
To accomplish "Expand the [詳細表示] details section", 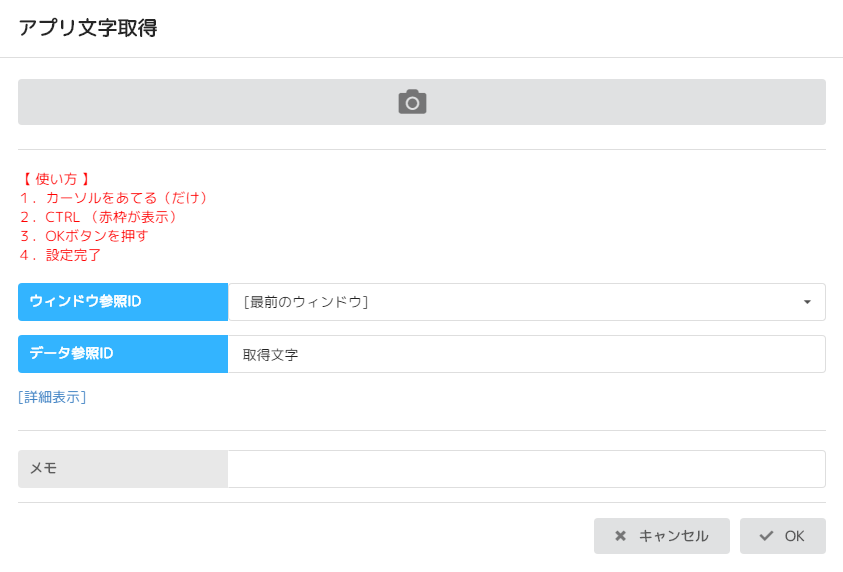I will click(x=52, y=397).
